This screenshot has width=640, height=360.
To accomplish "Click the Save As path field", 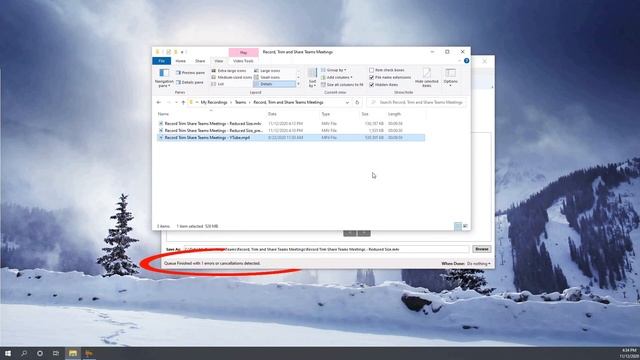I will (x=327, y=249).
